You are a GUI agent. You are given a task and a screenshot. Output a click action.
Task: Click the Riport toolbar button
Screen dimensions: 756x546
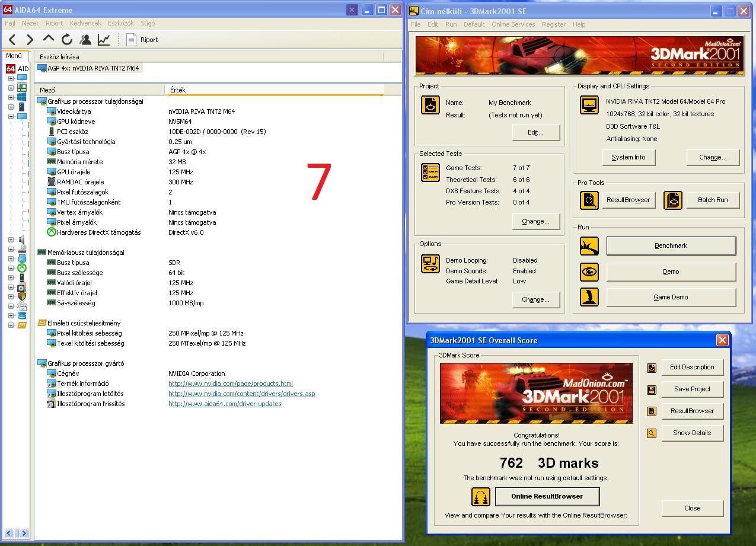tap(142, 40)
